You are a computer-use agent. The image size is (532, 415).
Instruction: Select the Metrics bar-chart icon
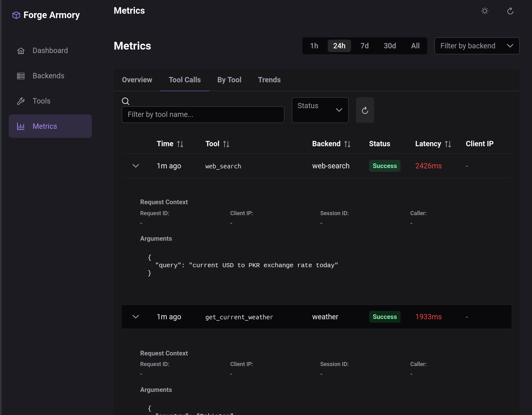(21, 126)
